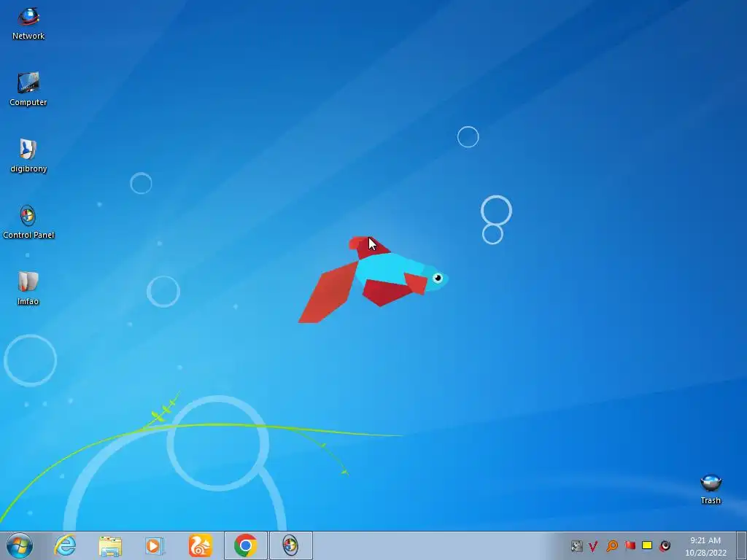Select the Computer desktop icon
This screenshot has height=560, width=747.
point(28,89)
